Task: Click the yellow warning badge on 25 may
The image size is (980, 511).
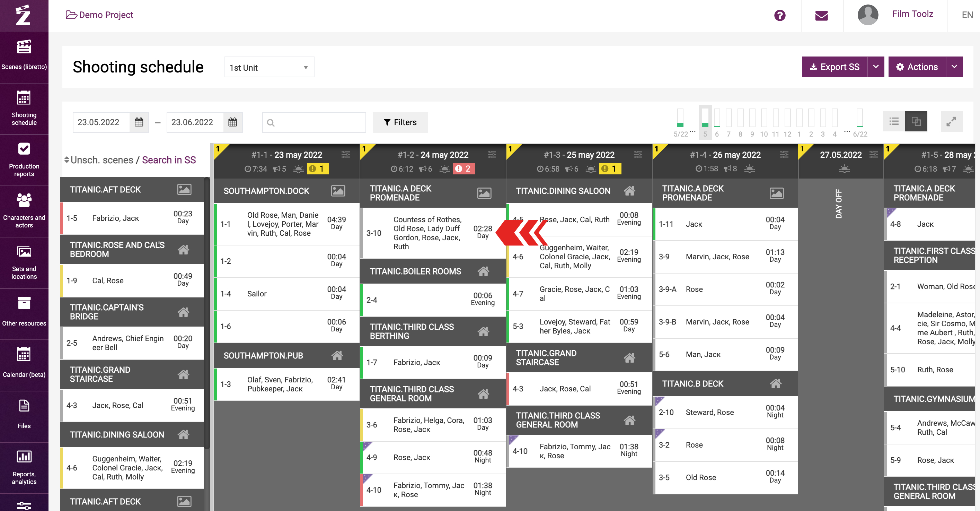Action: [610, 169]
